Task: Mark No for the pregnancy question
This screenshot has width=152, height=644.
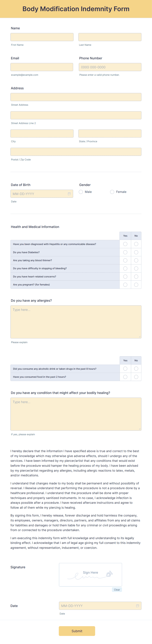Action: point(136,284)
